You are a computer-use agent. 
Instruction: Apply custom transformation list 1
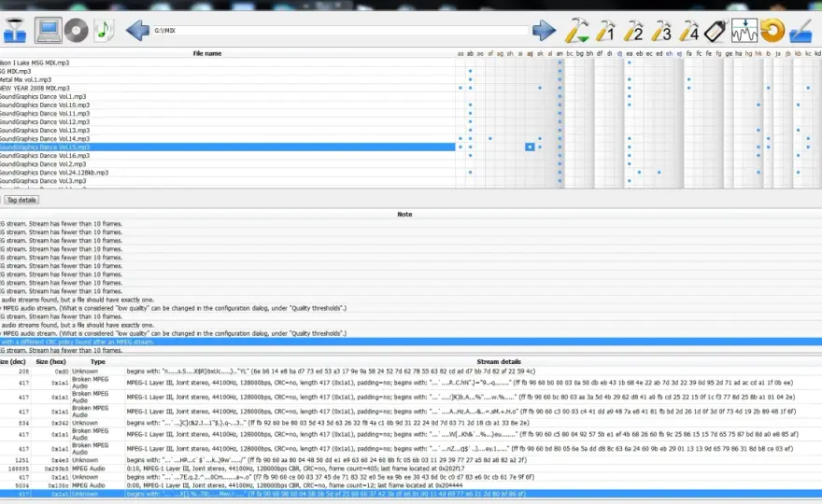tap(605, 31)
